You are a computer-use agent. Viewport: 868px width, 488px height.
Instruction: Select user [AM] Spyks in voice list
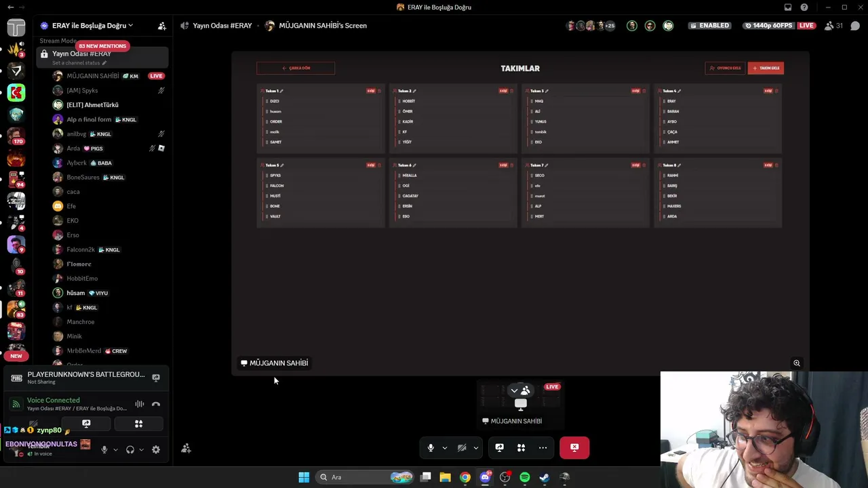pyautogui.click(x=108, y=90)
